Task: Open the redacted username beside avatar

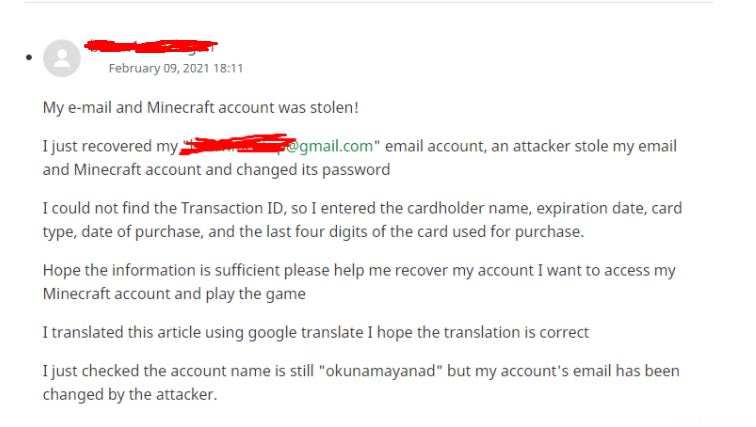Action: 151,46
